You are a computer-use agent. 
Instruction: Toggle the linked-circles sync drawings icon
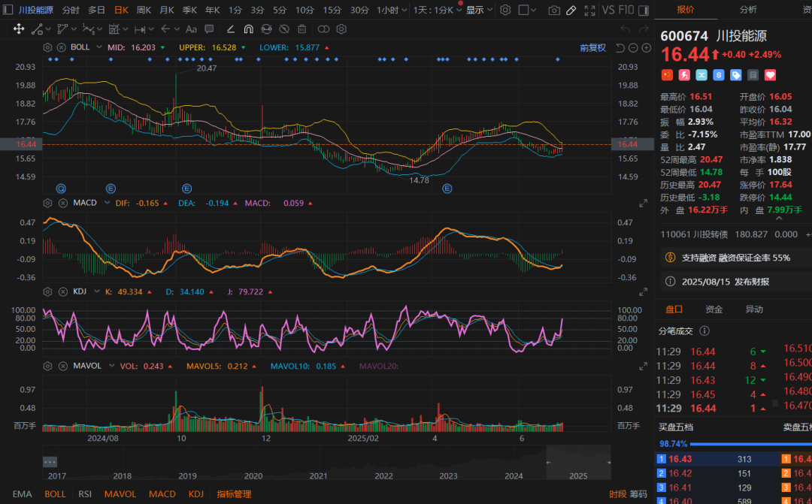(x=323, y=29)
